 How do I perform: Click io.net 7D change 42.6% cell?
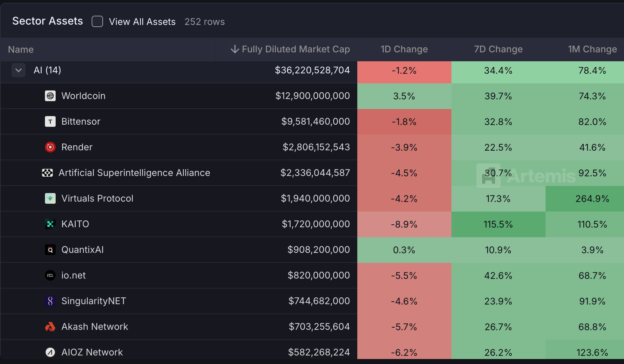(498, 276)
